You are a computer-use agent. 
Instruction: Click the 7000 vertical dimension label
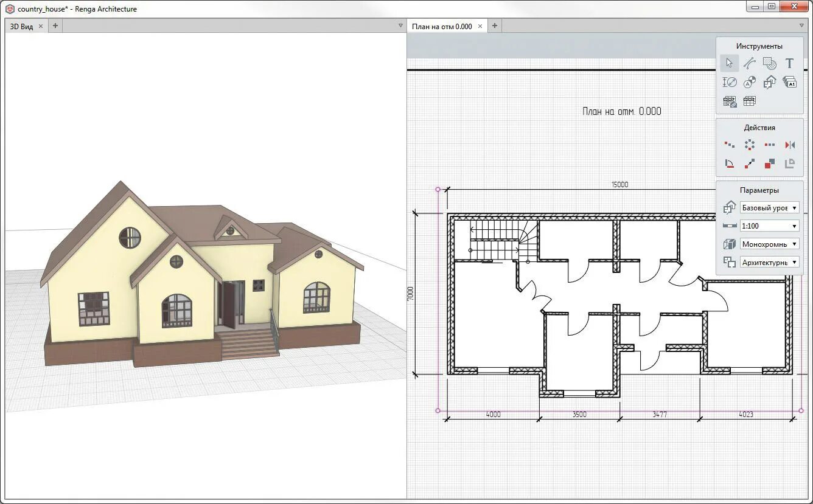tap(410, 294)
